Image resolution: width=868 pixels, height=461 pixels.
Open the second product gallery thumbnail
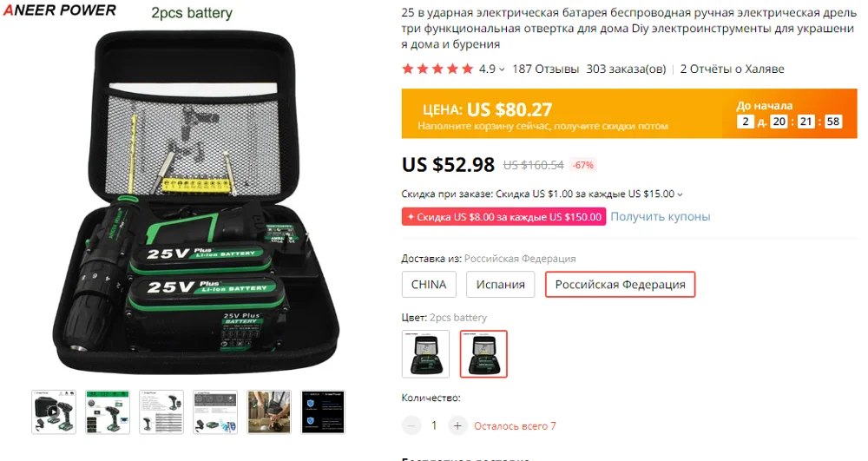(x=108, y=412)
